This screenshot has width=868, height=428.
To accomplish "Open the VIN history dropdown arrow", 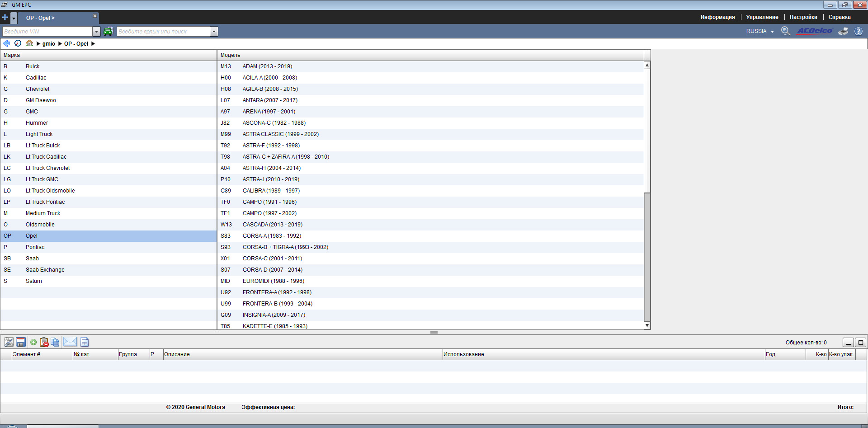I will coord(96,31).
